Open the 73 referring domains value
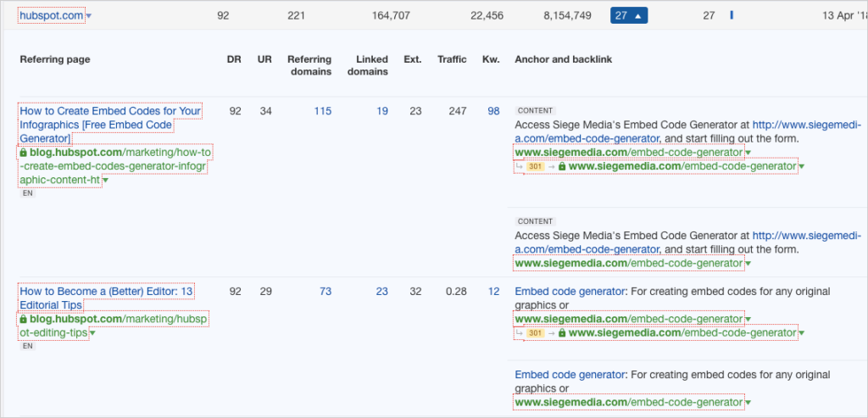Image resolution: width=868 pixels, height=418 pixels. point(325,291)
